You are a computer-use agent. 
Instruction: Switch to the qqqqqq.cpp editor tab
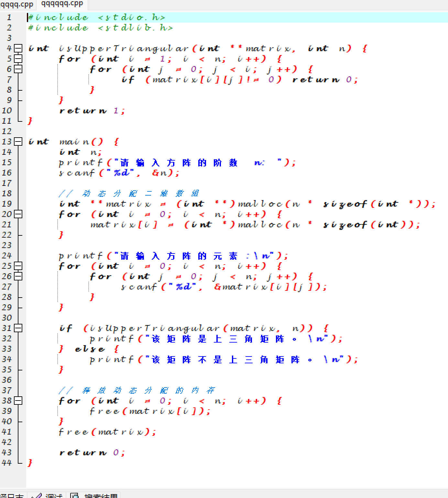pyautogui.click(x=62, y=4)
